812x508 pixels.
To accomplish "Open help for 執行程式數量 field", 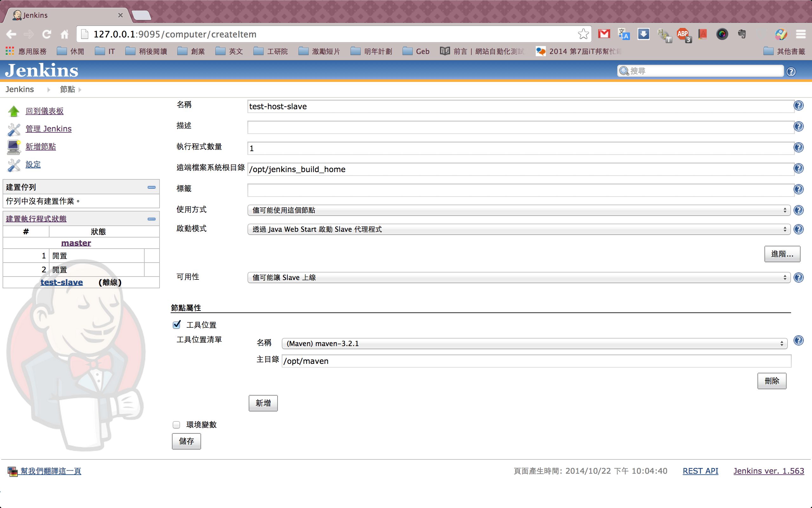I will [799, 147].
